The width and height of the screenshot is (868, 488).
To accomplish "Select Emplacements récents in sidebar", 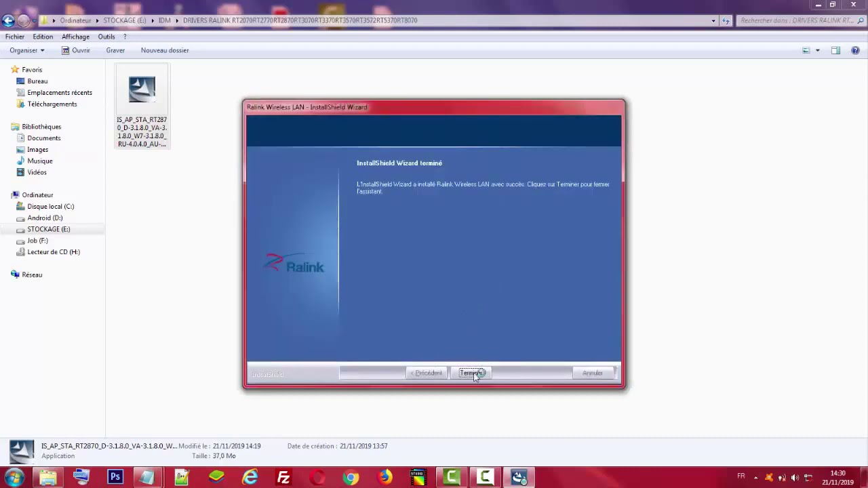I will click(60, 93).
